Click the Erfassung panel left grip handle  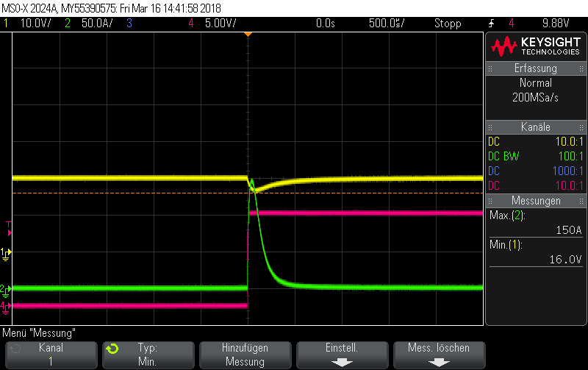[490, 68]
